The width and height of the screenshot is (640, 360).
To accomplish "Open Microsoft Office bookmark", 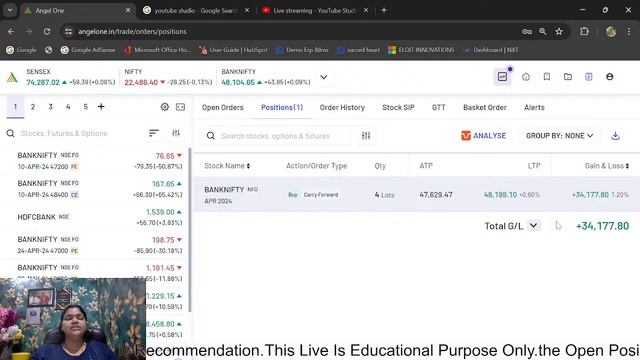I will (158, 50).
